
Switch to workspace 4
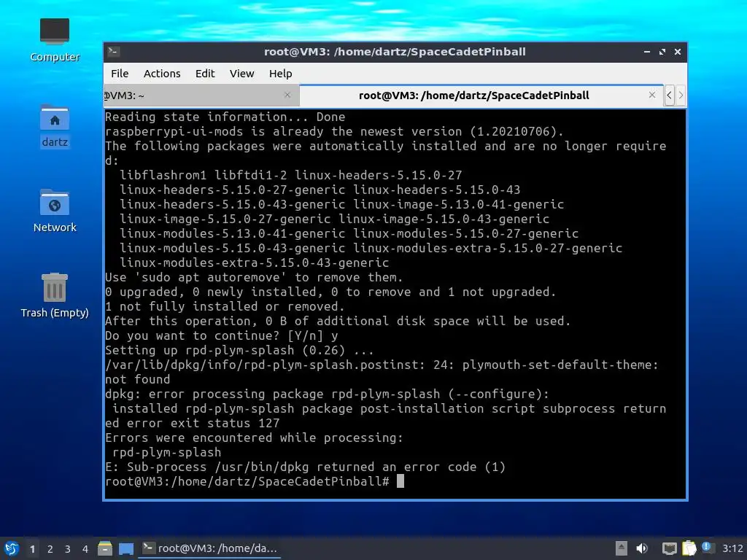coord(85,549)
